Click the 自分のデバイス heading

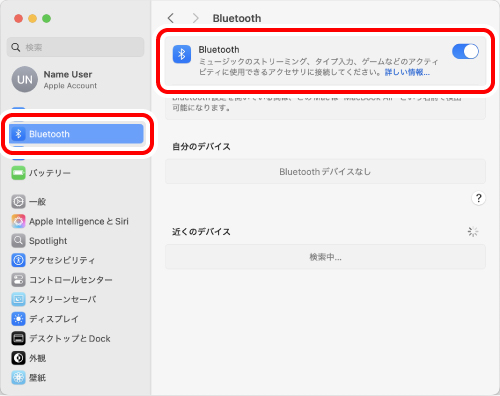(201, 147)
